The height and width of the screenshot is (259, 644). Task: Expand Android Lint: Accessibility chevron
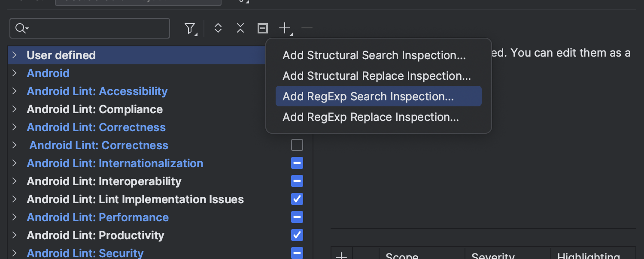(x=15, y=91)
